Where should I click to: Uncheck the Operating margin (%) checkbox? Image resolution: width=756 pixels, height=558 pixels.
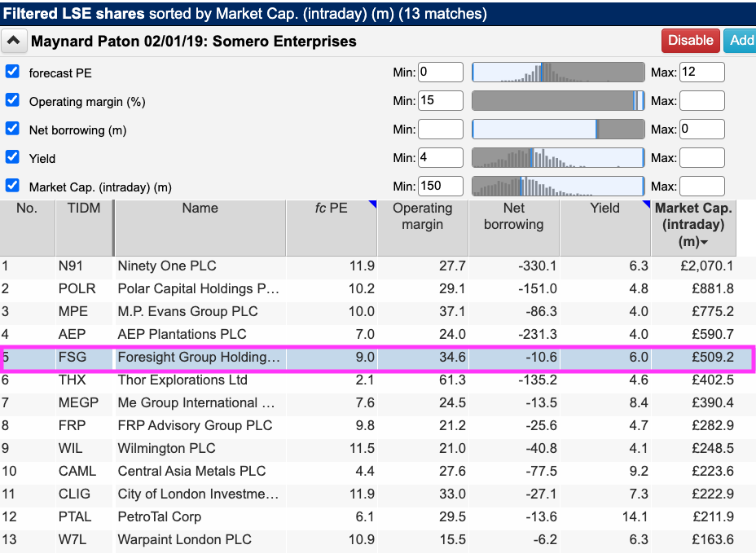pyautogui.click(x=12, y=100)
